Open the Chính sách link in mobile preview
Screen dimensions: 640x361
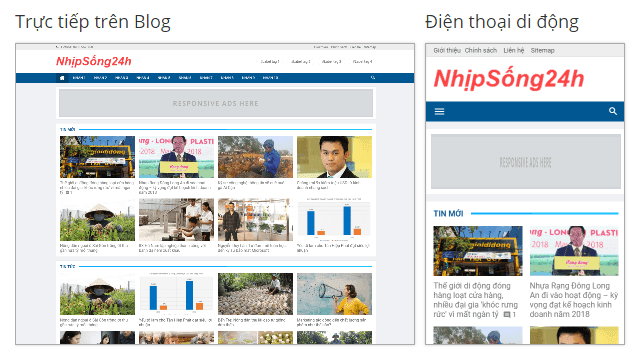[x=480, y=50]
